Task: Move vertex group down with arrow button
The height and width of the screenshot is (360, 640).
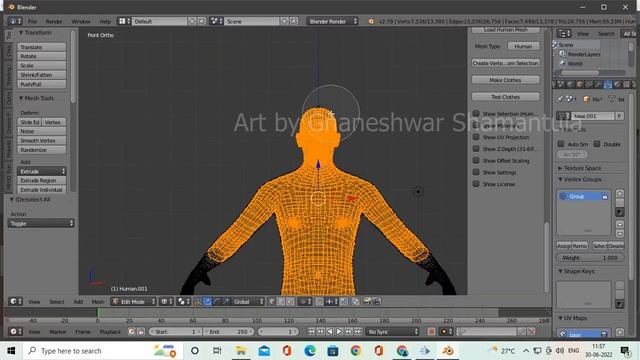Action: (x=620, y=234)
